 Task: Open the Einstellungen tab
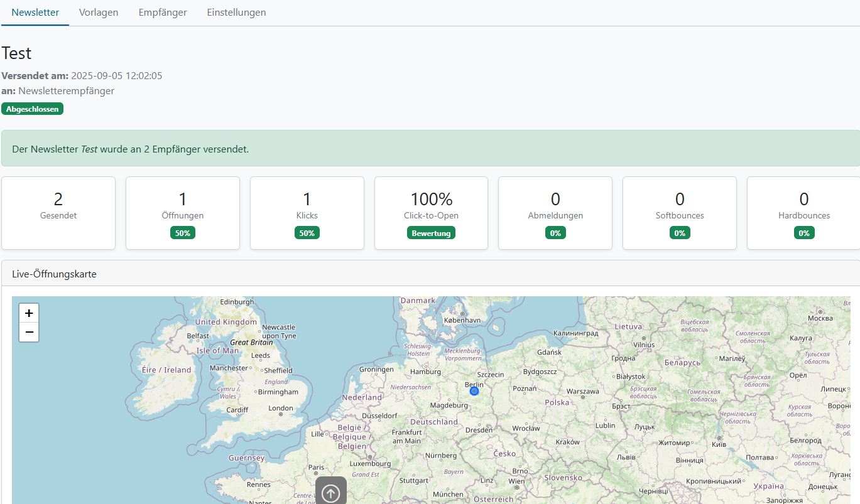click(236, 12)
